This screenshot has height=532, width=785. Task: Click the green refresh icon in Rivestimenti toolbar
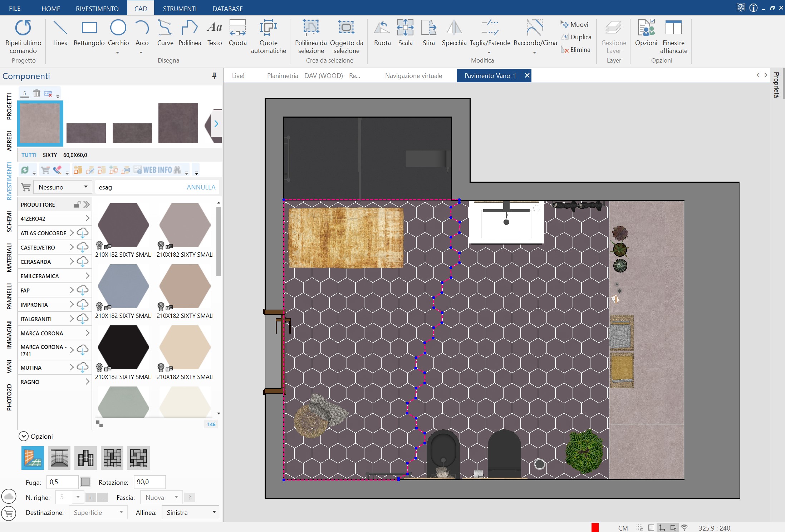click(x=25, y=170)
